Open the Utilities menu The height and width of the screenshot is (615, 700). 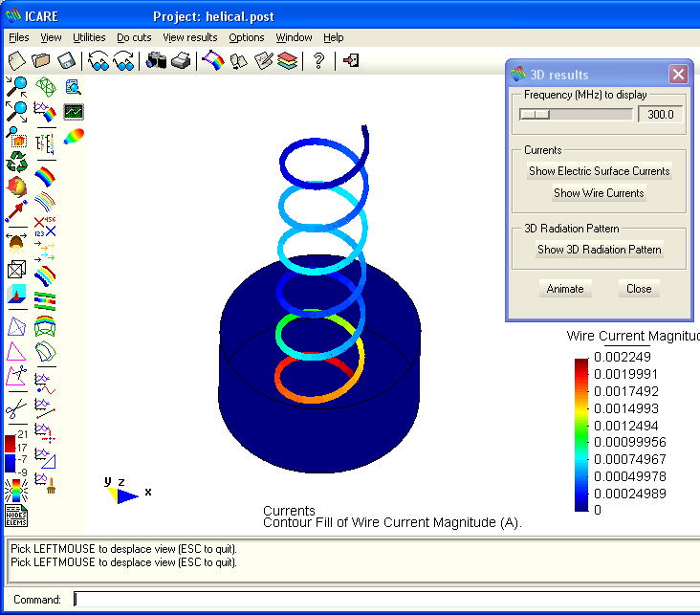click(x=89, y=37)
